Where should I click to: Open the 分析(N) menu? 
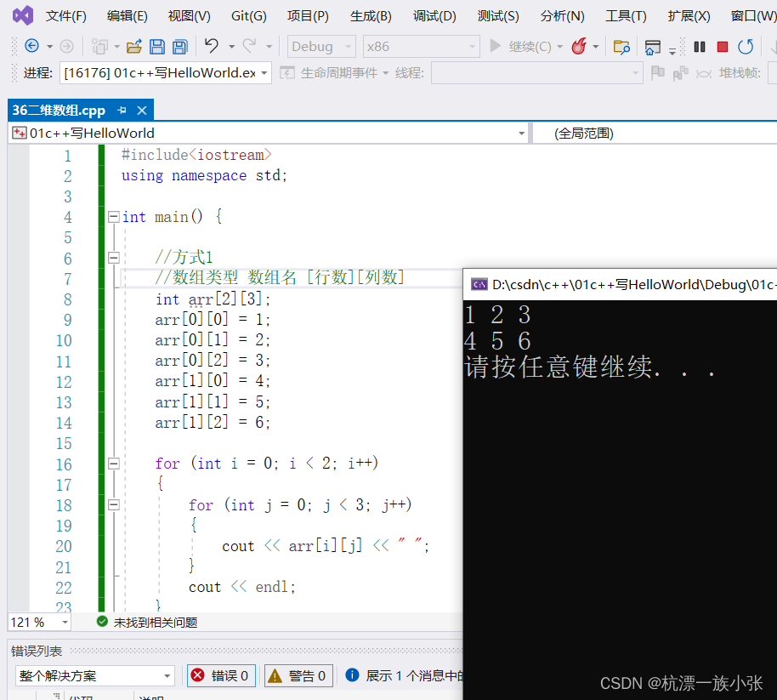563,16
